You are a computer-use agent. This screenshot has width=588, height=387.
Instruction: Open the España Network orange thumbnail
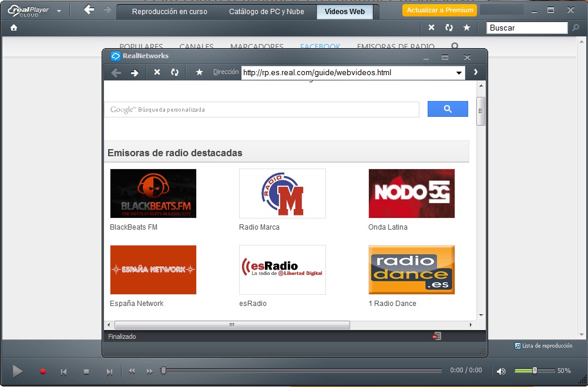pyautogui.click(x=153, y=270)
